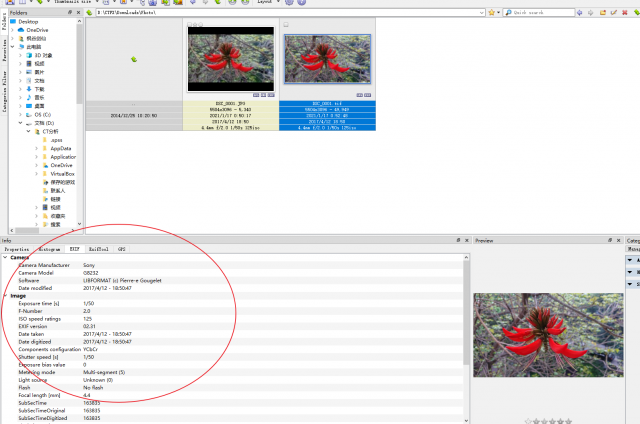
Task: Open the favorites star button
Action: (494, 13)
